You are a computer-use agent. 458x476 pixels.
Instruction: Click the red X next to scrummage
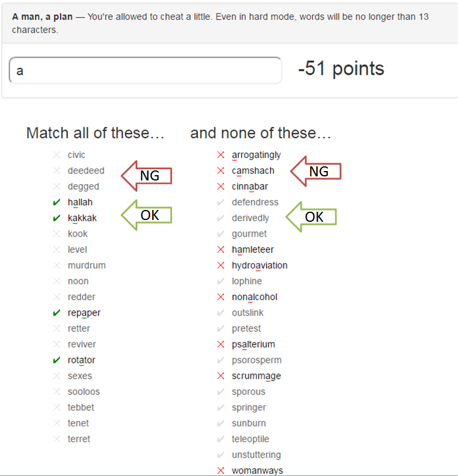click(221, 376)
